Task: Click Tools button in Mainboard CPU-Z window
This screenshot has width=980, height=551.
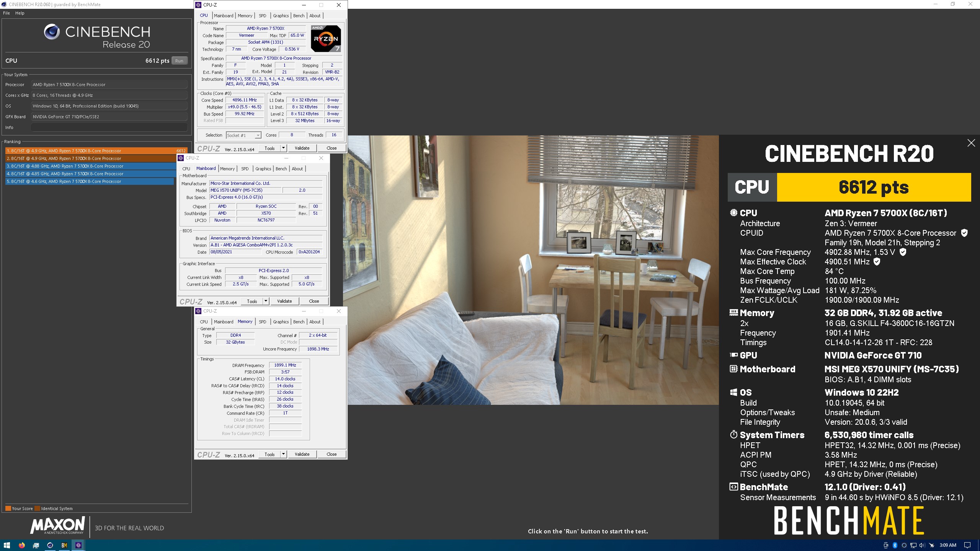Action: coord(252,301)
